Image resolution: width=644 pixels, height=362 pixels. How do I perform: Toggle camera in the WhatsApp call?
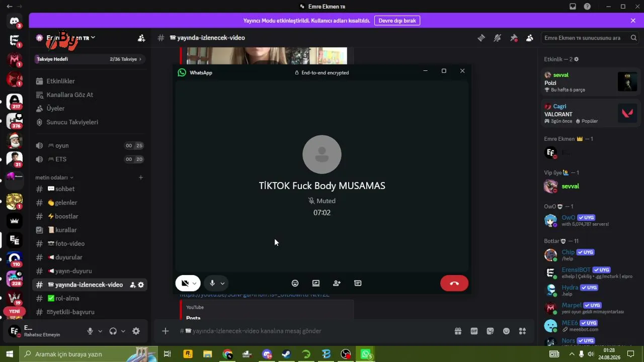pyautogui.click(x=185, y=283)
